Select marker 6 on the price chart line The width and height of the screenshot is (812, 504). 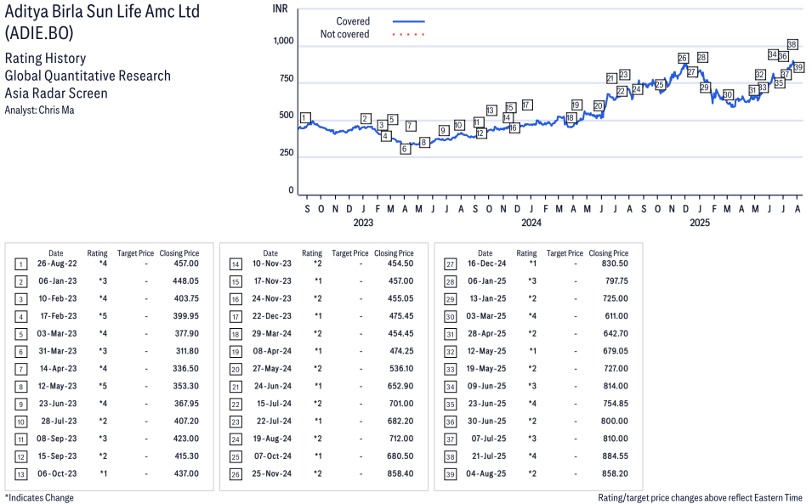pos(405,149)
